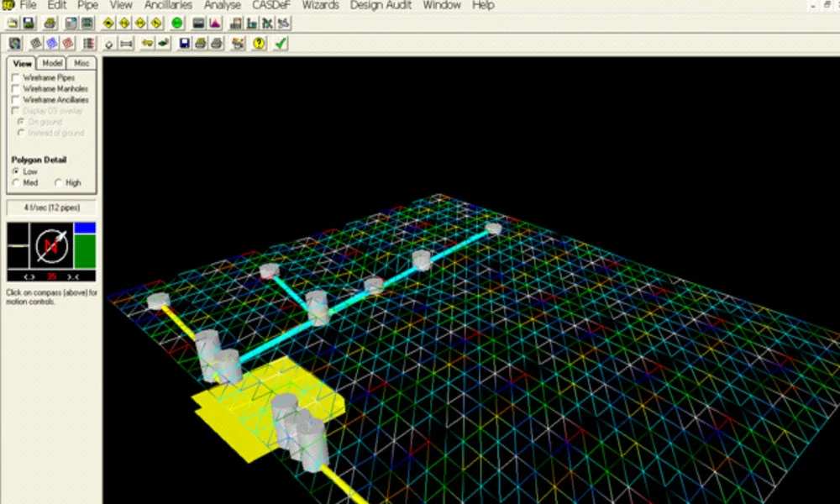Check the Wireframe Ancillaries option
Screen dimensions: 840x504
pyautogui.click(x=16, y=100)
